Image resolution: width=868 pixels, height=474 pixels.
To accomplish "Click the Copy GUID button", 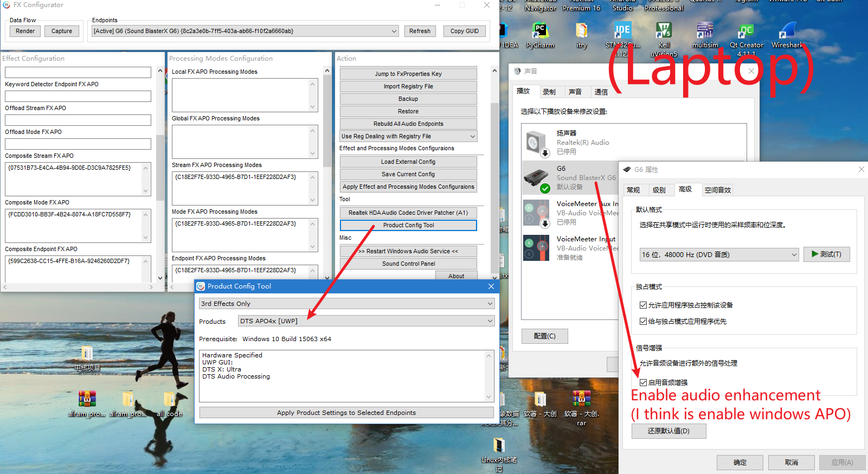I will [x=464, y=31].
